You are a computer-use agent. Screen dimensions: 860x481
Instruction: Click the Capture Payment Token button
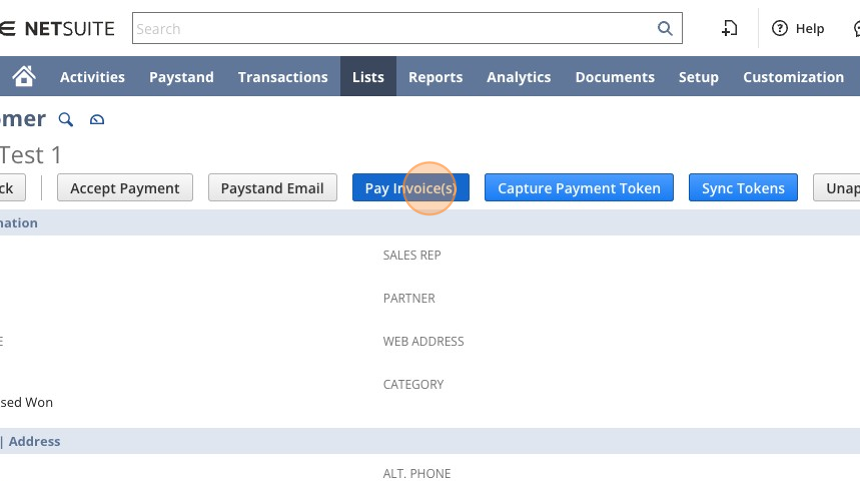pyautogui.click(x=579, y=188)
